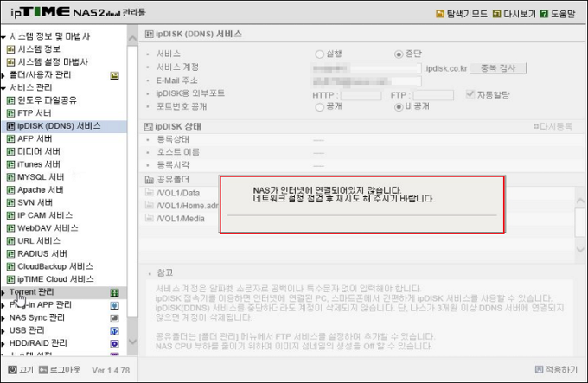This screenshot has width=588, height=383.
Task: Click the HDD/RAID 관리 disk icon
Action: (x=114, y=343)
